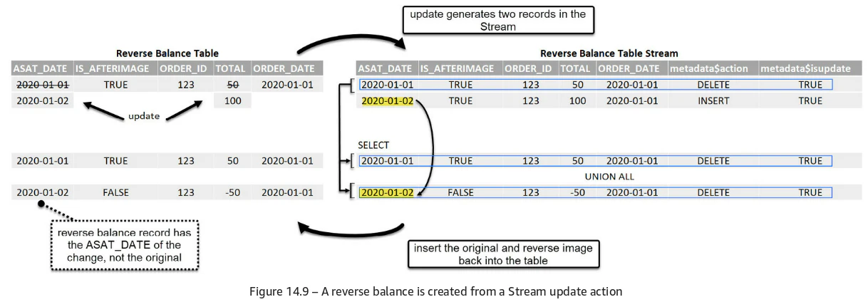Viewport: 868px width, 302px height.
Task: Click the INSERT action cell in Stream
Action: pyautogui.click(x=713, y=100)
